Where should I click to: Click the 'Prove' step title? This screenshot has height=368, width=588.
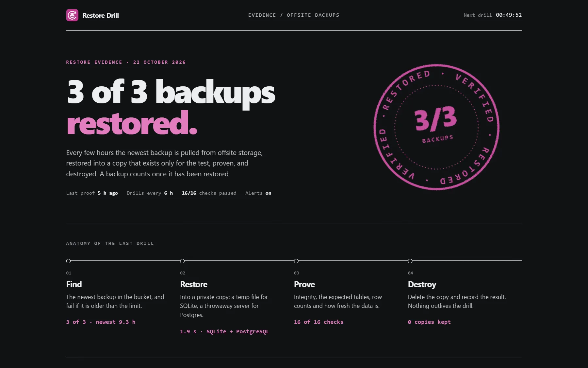(304, 284)
